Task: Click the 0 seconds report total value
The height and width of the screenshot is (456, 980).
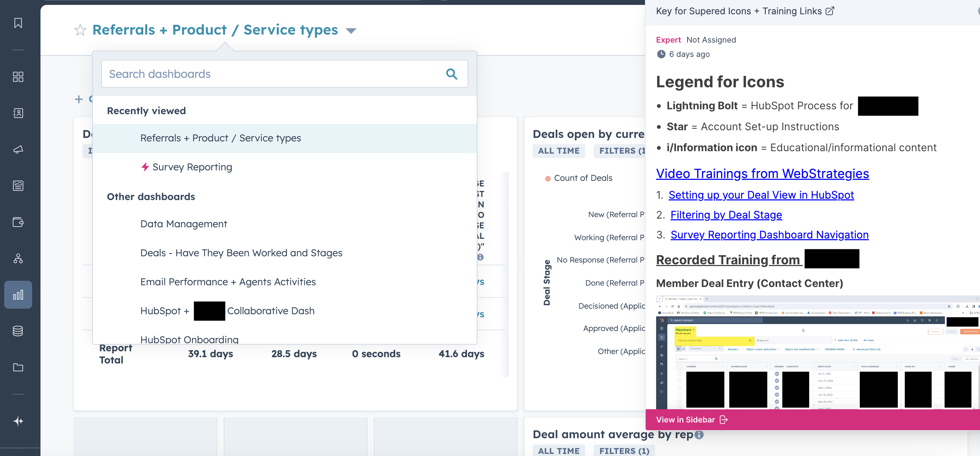Action: [x=376, y=354]
